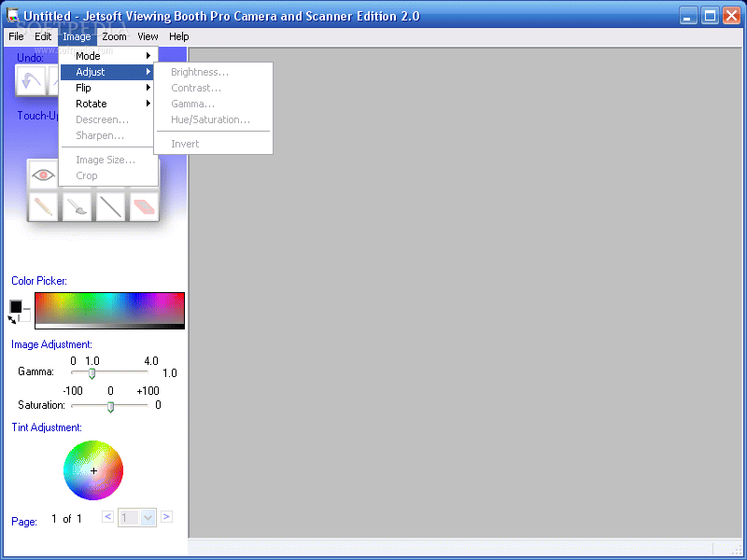The height and width of the screenshot is (560, 747).
Task: Select Gamma... in Adjust submenu
Action: click(x=214, y=104)
